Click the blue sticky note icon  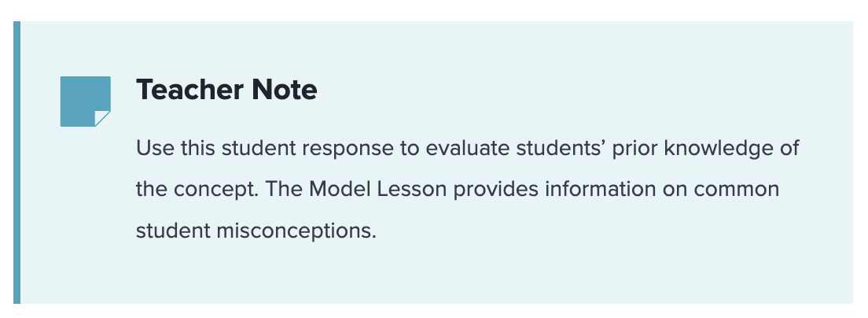point(85,102)
